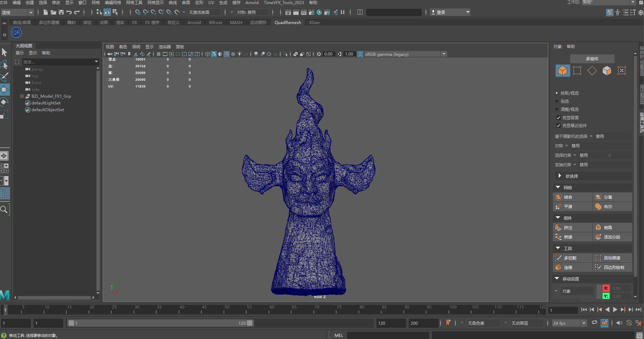The height and width of the screenshot is (339, 644).
Task: Click the 桥接 bridge button
Action: click(573, 237)
